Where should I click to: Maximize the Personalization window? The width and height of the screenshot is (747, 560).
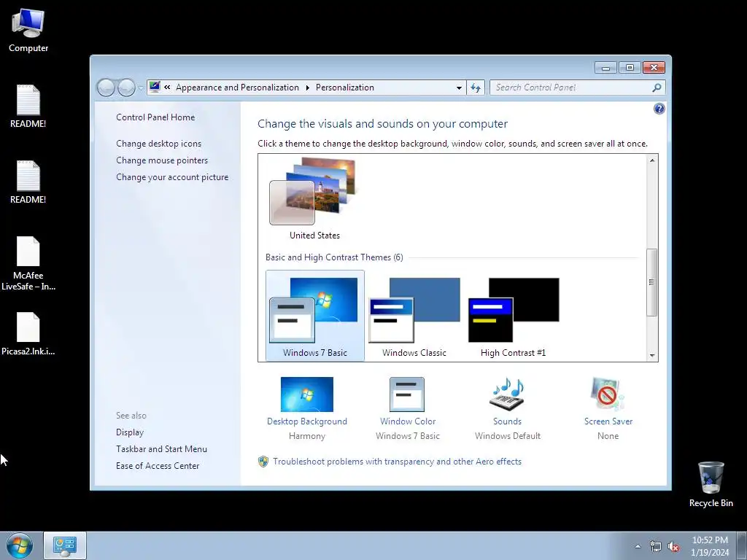click(x=630, y=68)
